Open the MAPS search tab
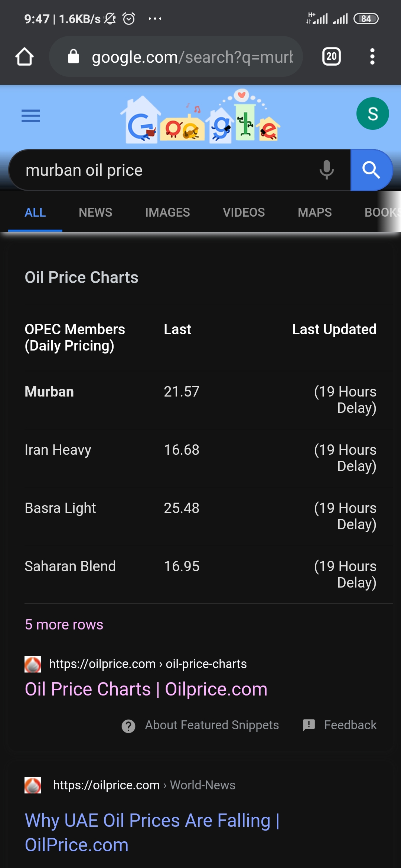This screenshot has height=868, width=401. 314,213
